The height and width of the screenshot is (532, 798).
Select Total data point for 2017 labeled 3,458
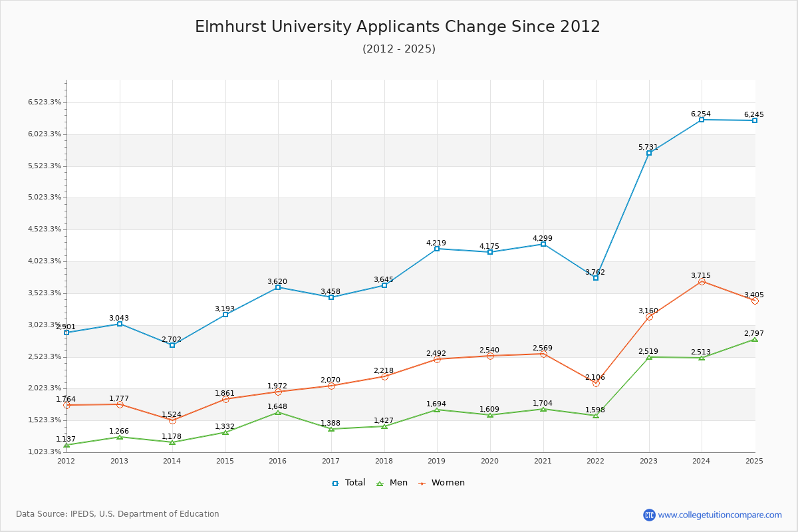[331, 297]
